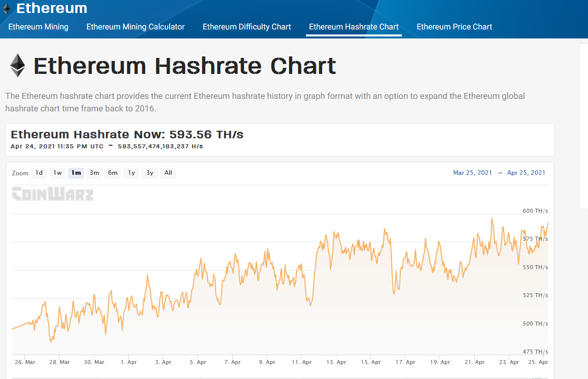Zoom chart to 3m range
This screenshot has width=588, height=379.
coord(94,173)
